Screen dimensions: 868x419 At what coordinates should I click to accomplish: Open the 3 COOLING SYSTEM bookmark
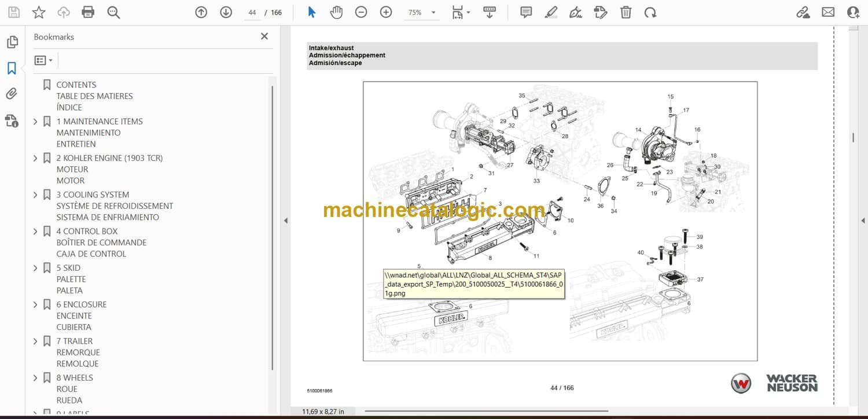click(x=93, y=194)
